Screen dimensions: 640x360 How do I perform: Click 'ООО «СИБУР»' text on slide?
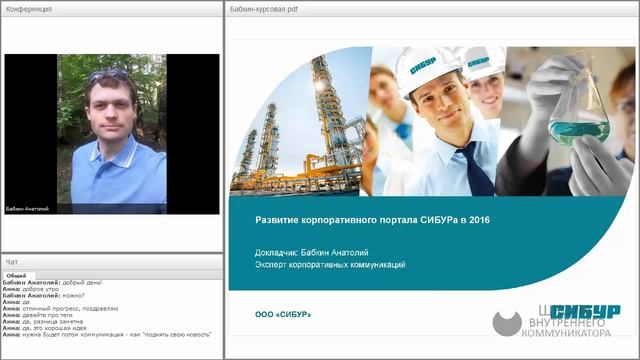tap(283, 315)
